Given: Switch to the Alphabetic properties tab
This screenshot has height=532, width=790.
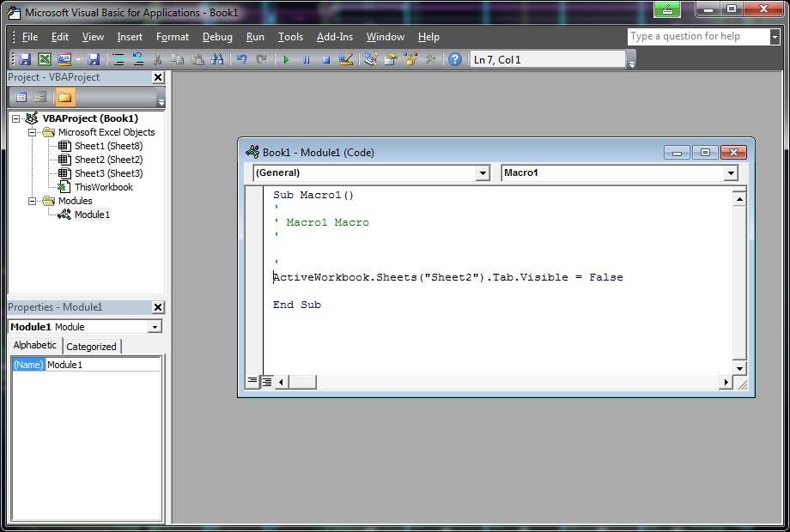Looking at the screenshot, I should pos(34,345).
